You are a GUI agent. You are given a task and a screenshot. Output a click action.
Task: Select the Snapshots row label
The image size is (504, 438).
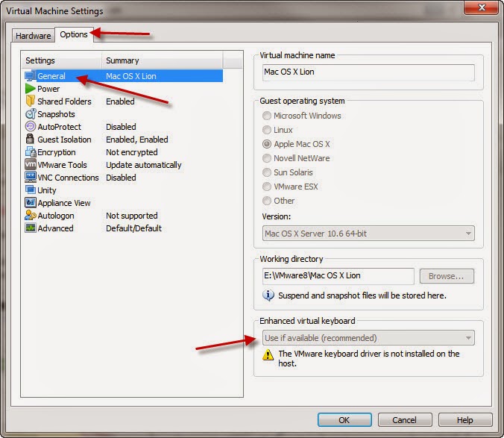(56, 114)
